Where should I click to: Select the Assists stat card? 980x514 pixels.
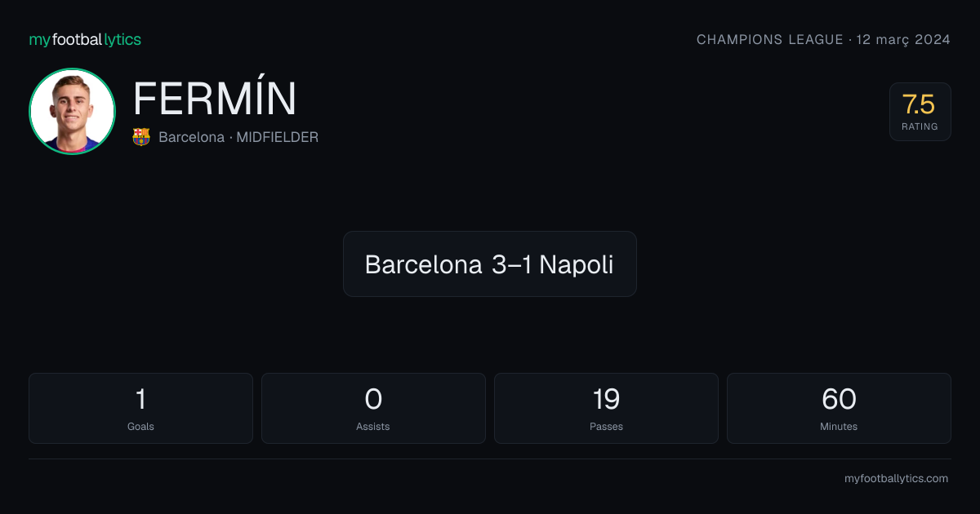coord(373,408)
